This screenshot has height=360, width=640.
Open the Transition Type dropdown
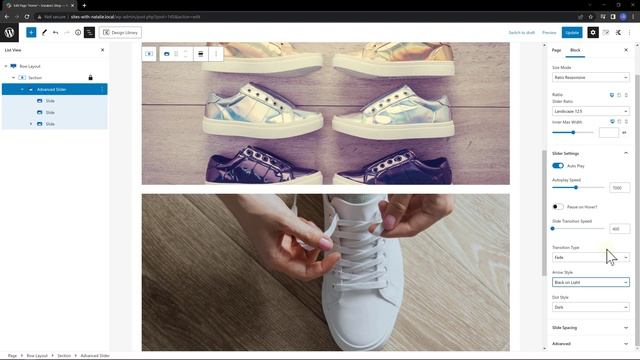click(x=591, y=258)
